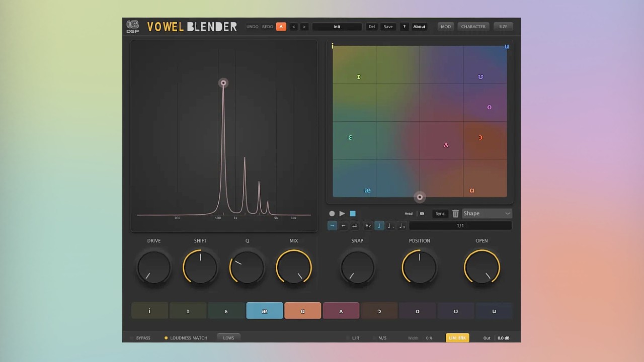
Task: Open the SIZE menu
Action: [x=503, y=27]
